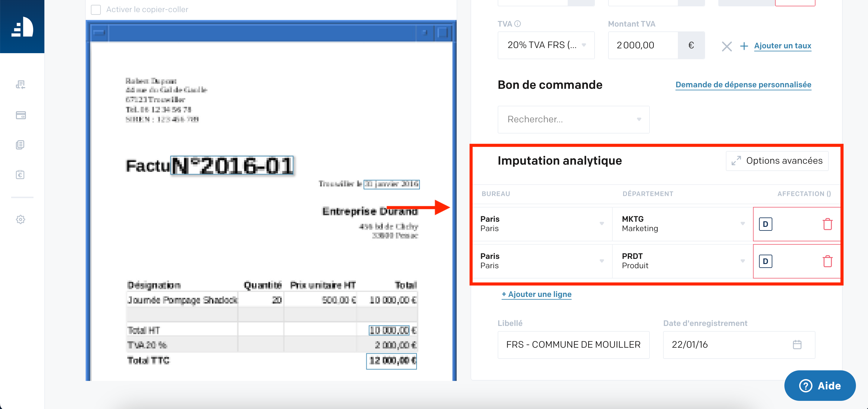Viewport: 868px width, 409px height.
Task: Click the D badge in Marketing row
Action: (765, 224)
